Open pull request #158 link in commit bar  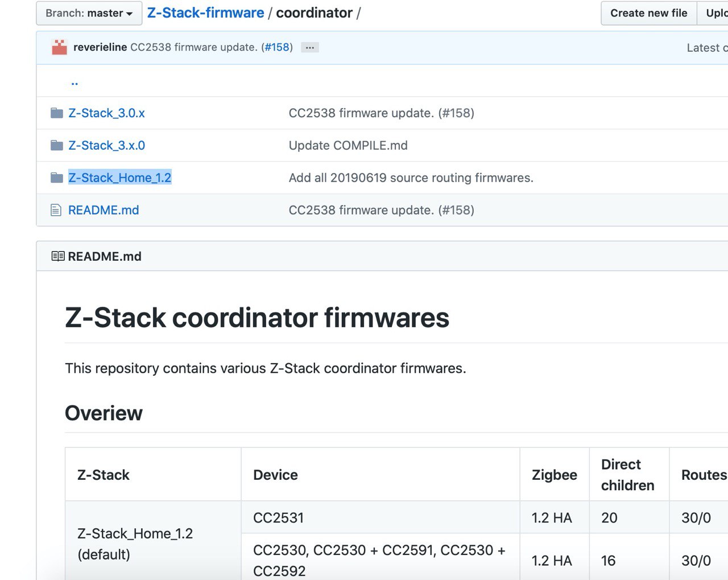[277, 47]
